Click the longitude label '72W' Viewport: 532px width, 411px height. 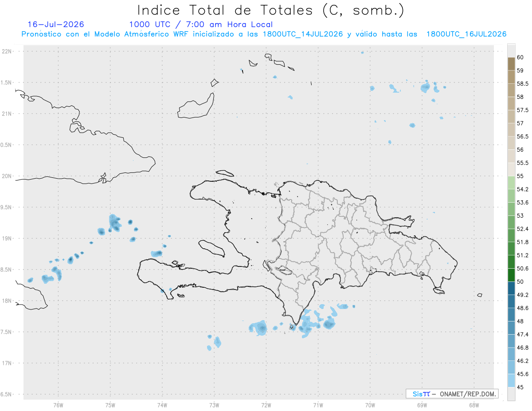(266, 405)
